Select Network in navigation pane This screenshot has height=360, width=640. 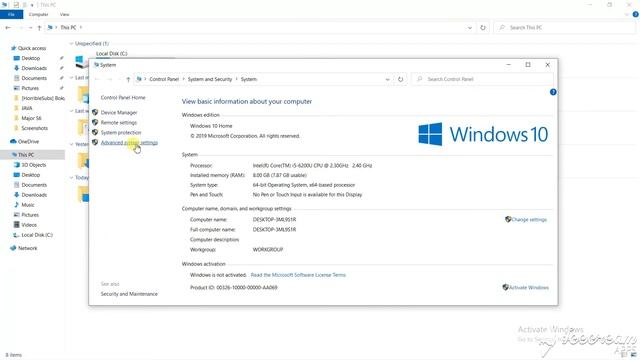27,248
